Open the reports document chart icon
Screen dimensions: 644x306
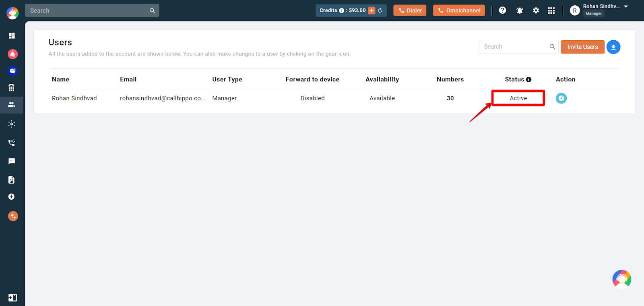[12, 180]
